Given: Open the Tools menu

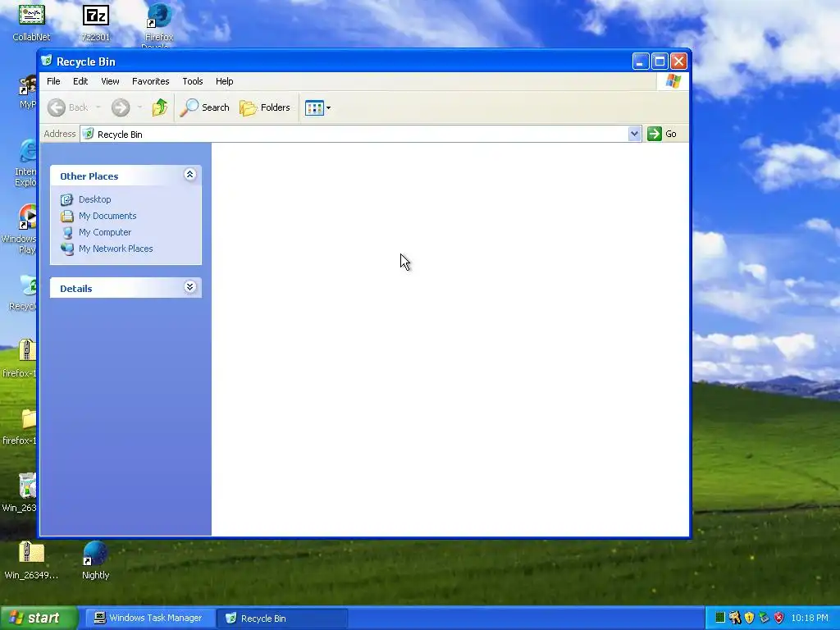Looking at the screenshot, I should coord(192,81).
